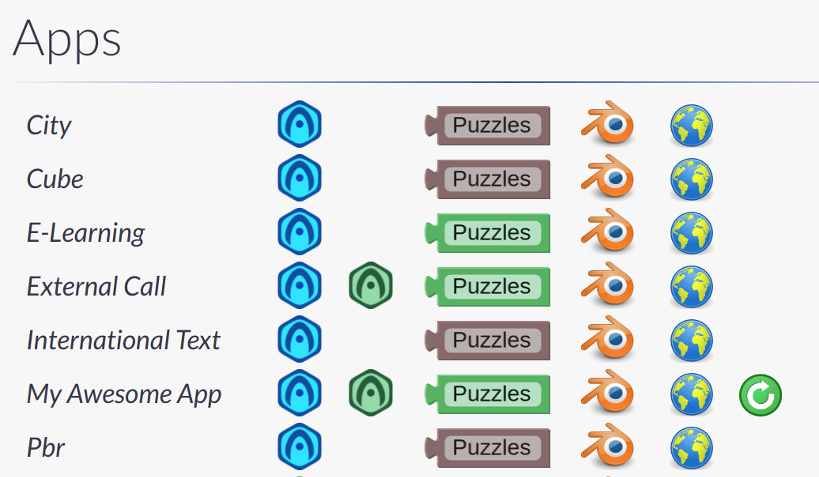Open My Awesome App in Blender

(607, 393)
